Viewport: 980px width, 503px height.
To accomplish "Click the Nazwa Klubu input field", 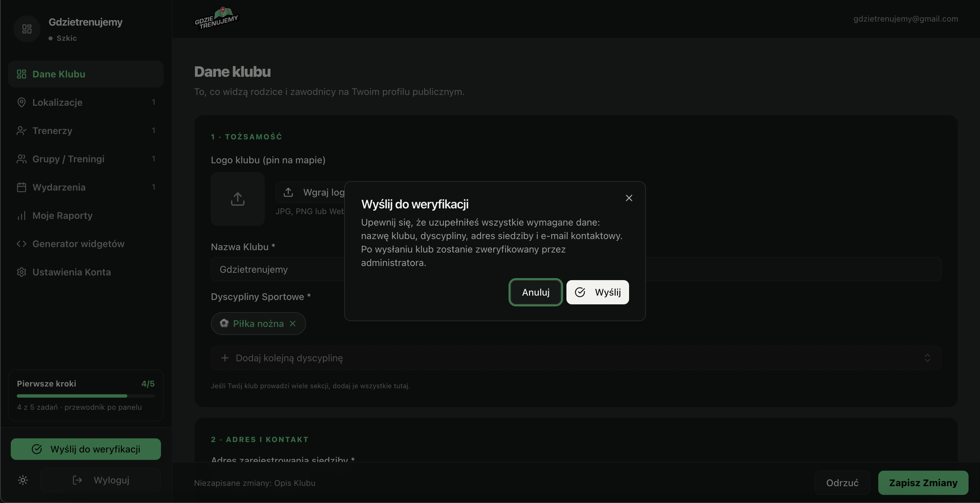I will coord(576,269).
